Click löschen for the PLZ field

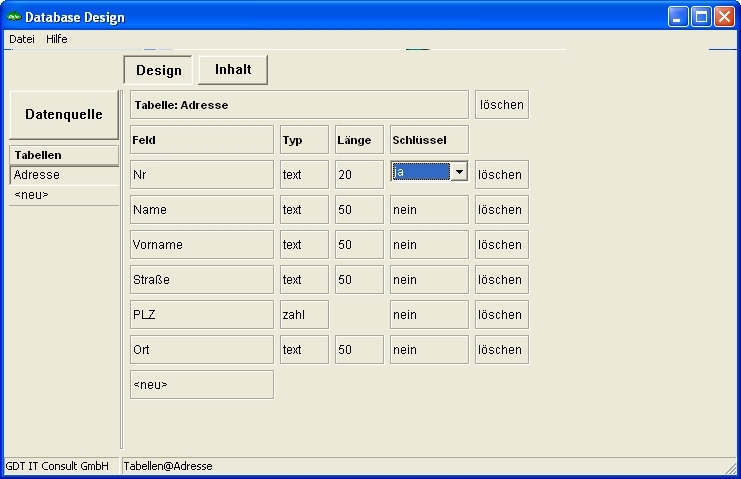pyautogui.click(x=501, y=315)
